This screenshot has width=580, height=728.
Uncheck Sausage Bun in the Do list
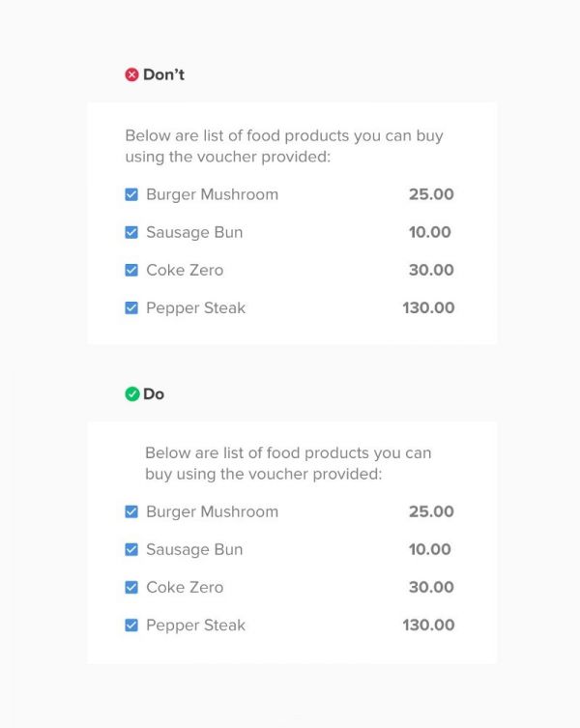tap(131, 549)
